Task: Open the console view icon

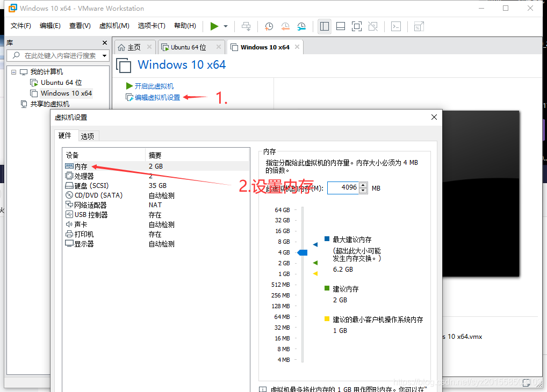Action: [396, 26]
